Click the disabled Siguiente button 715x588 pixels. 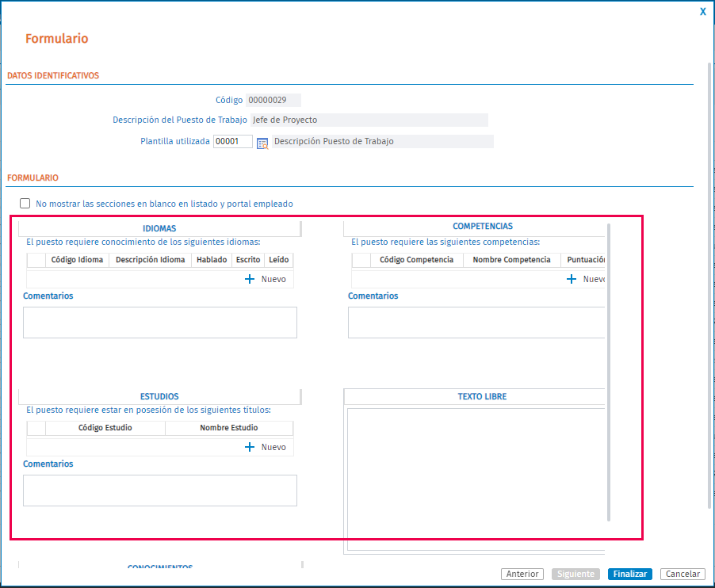(x=575, y=574)
